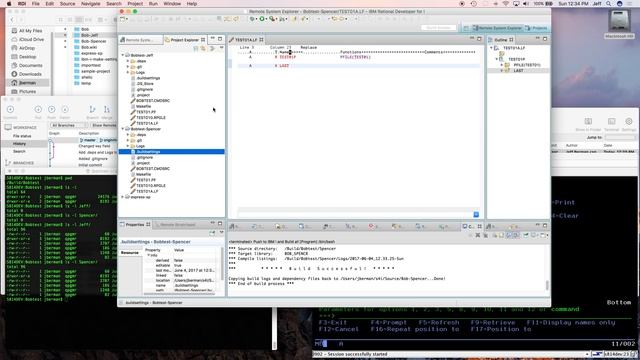640x360 pixels.
Task: Click SourceTree Pull icon
Action: coord(38,109)
